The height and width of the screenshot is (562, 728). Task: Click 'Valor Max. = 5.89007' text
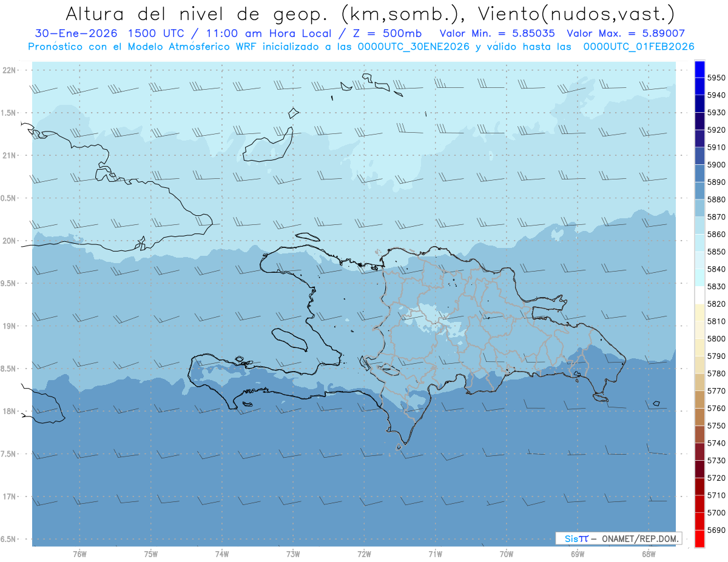[x=625, y=33]
